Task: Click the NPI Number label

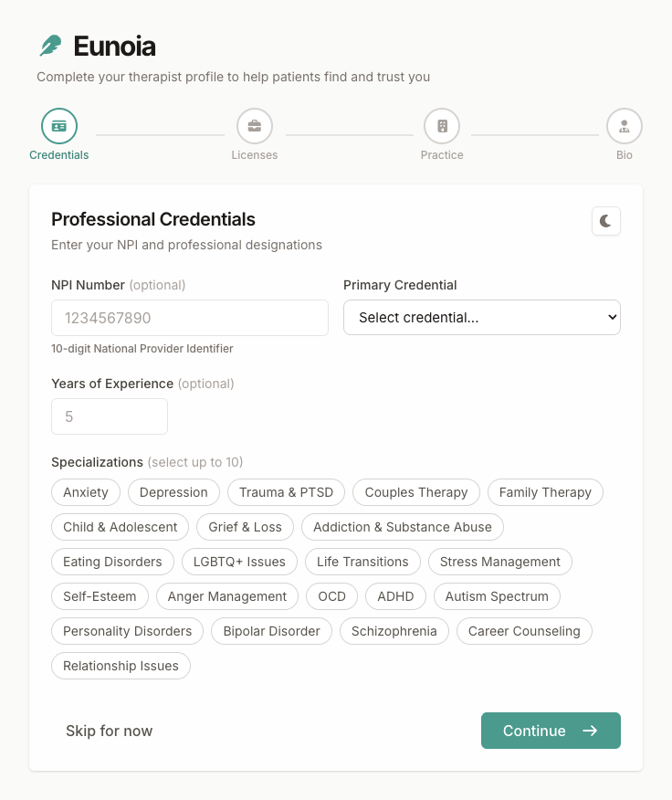Action: click(x=89, y=285)
